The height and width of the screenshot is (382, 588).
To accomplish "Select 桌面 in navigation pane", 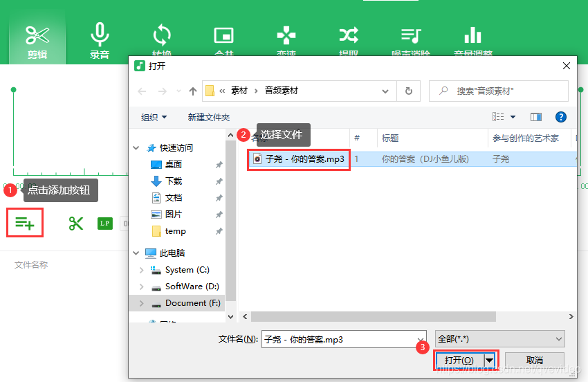I will (x=173, y=165).
